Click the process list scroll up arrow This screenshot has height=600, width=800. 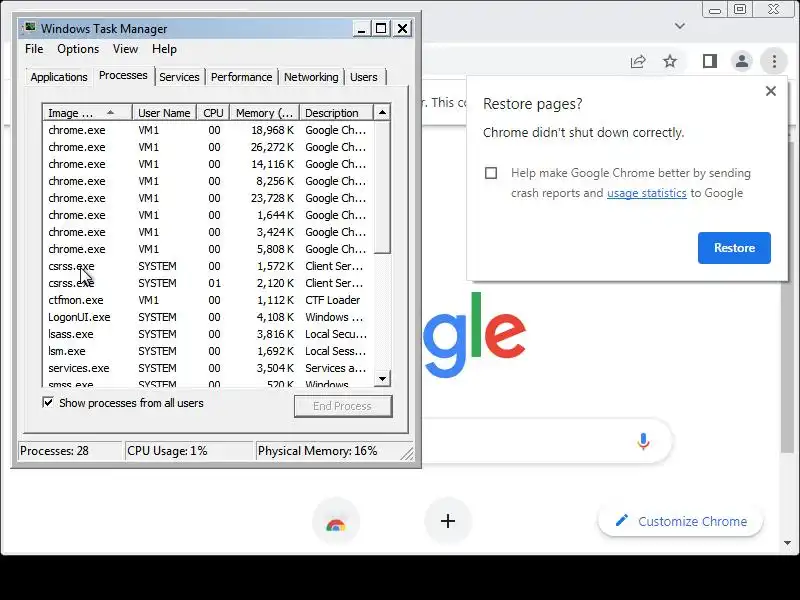(382, 112)
